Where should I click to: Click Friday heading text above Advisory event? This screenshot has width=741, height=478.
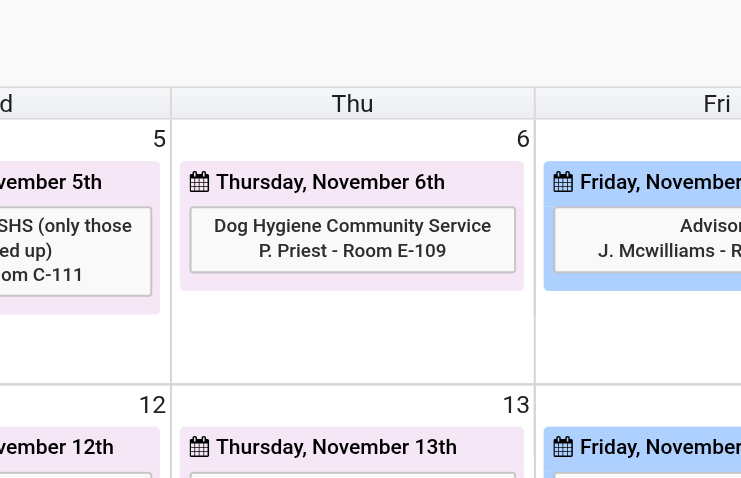660,182
